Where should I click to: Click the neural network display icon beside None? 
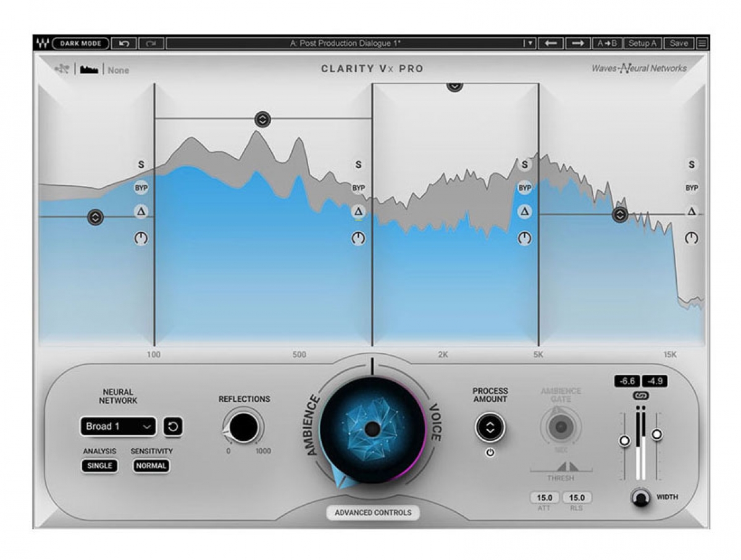tap(62, 69)
